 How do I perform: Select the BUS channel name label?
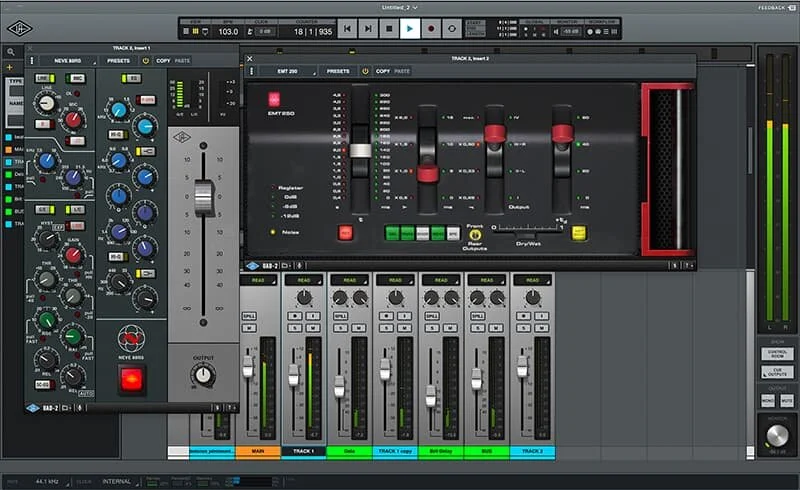(487, 451)
